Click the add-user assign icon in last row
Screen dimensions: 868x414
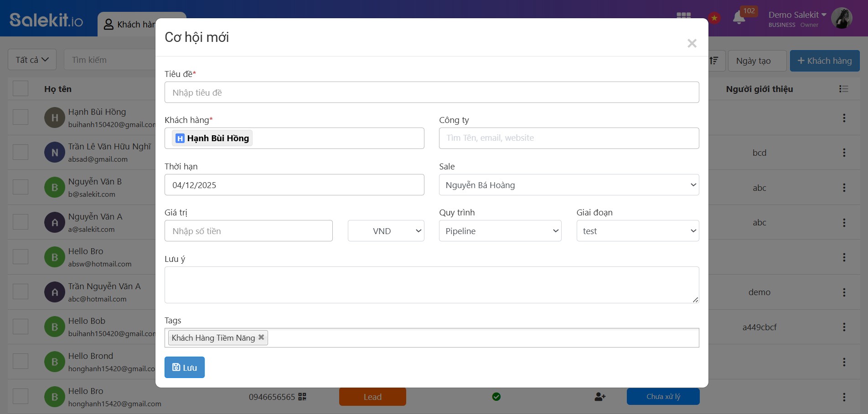pos(600,397)
